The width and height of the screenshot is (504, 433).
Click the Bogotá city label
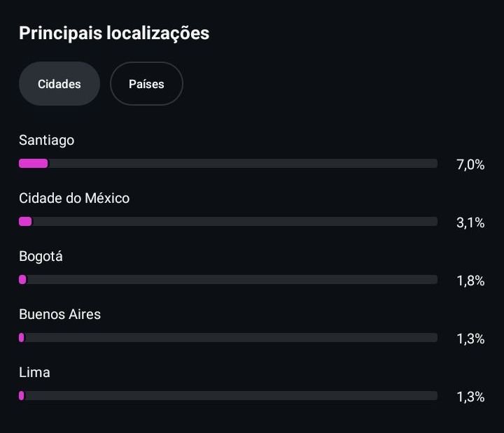pos(41,256)
